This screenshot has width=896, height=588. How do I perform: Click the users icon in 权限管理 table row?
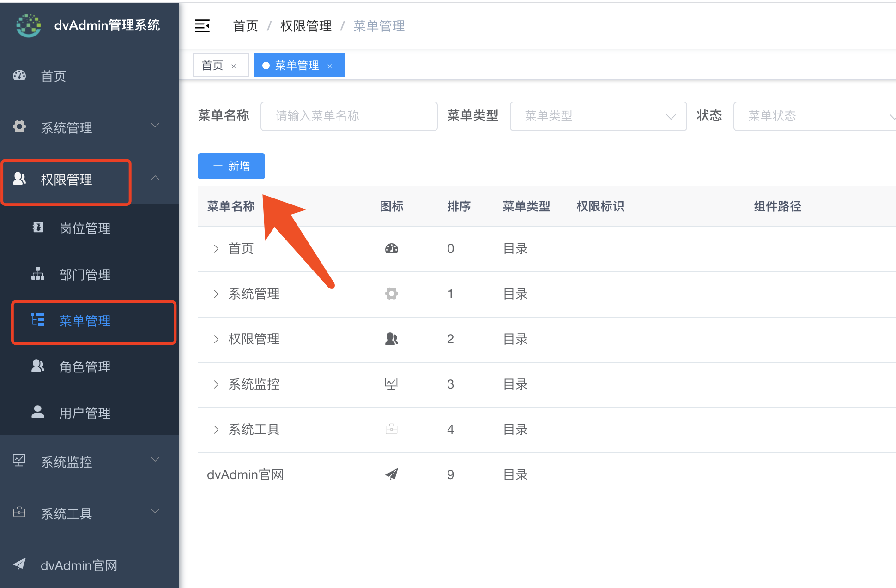coord(391,339)
